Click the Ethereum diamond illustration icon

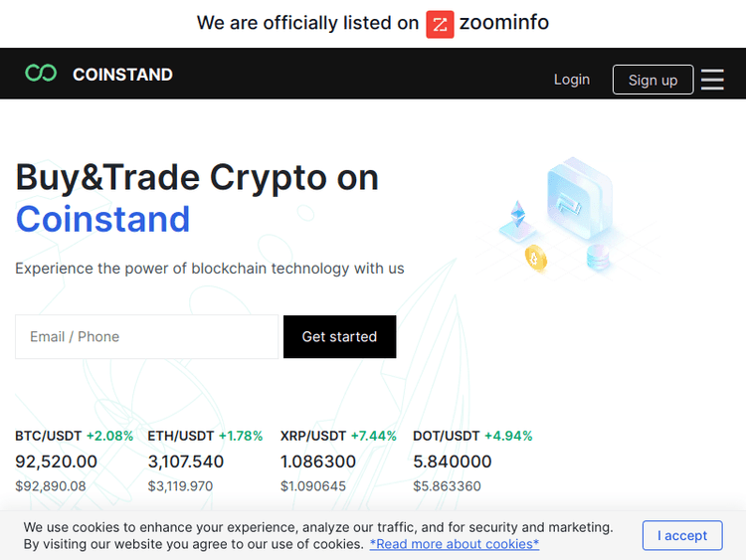(x=517, y=217)
